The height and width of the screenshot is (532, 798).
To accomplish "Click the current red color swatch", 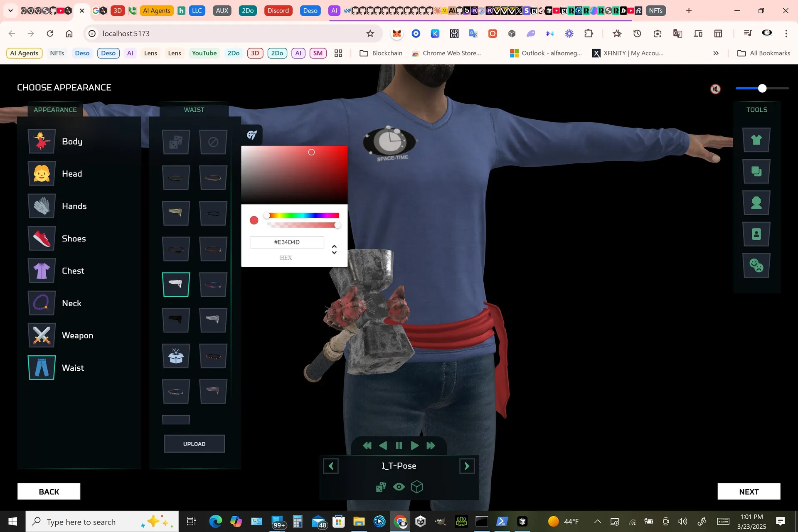I will 254,220.
